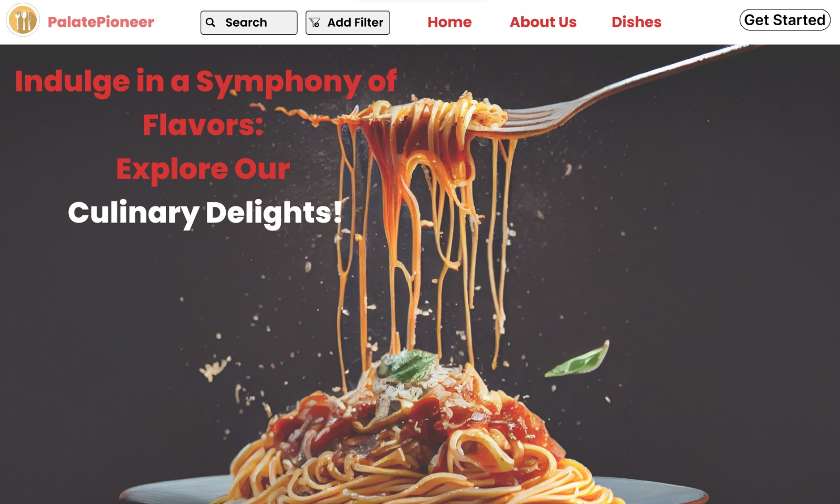This screenshot has height=504, width=840.
Task: Navigate to the Dishes menu item
Action: pyautogui.click(x=636, y=22)
